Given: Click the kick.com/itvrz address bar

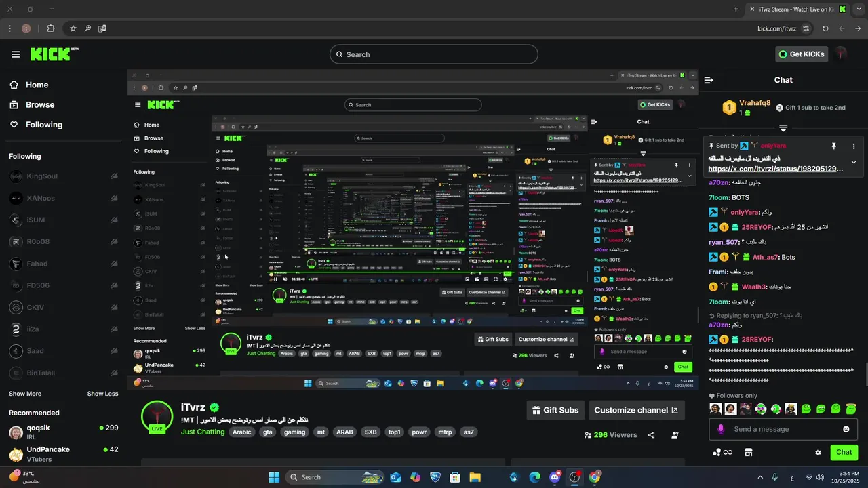Looking at the screenshot, I should [x=776, y=28].
